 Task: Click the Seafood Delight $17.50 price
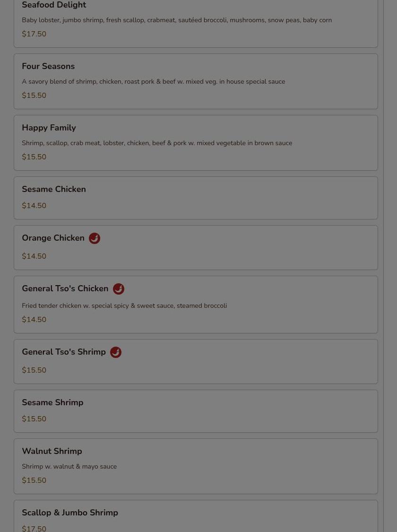(x=34, y=34)
